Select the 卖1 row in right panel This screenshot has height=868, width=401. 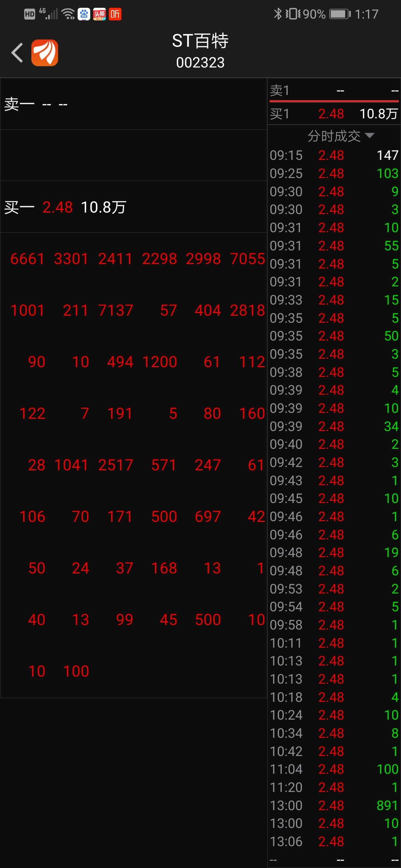(x=334, y=90)
